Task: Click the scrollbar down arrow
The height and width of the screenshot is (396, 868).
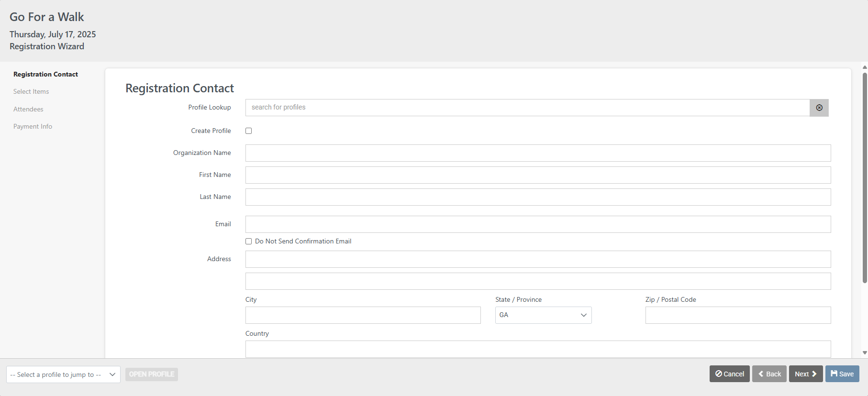Action: click(x=865, y=353)
